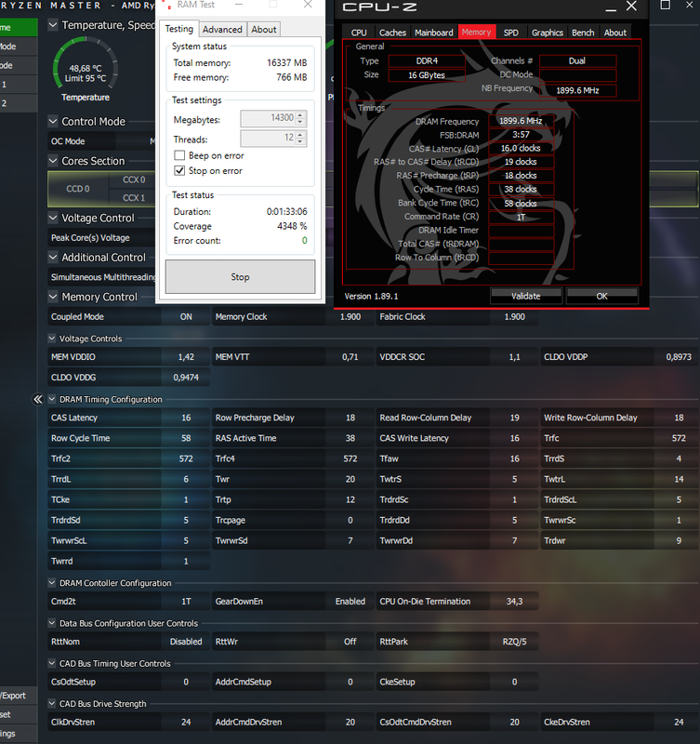Click Import/Export in sidebar
700x744 pixels.
point(18,696)
